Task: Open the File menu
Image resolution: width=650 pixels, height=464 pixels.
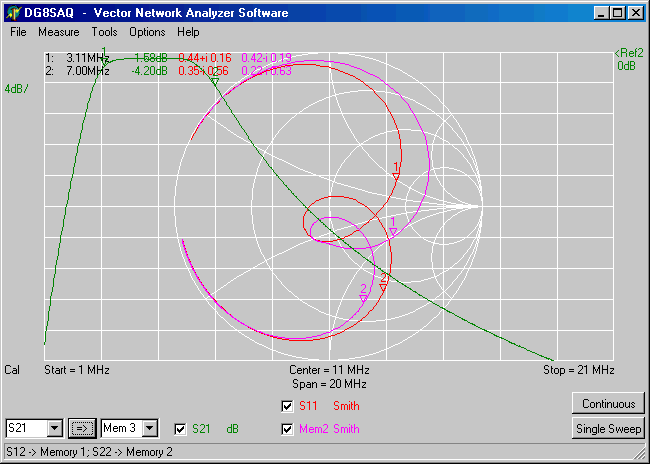Action: point(18,32)
